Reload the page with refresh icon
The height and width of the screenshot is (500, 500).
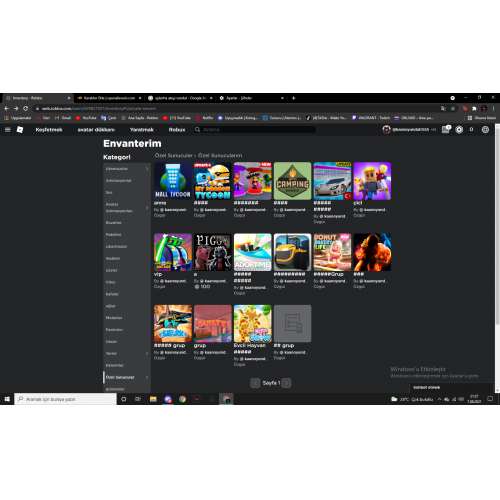click(x=26, y=108)
